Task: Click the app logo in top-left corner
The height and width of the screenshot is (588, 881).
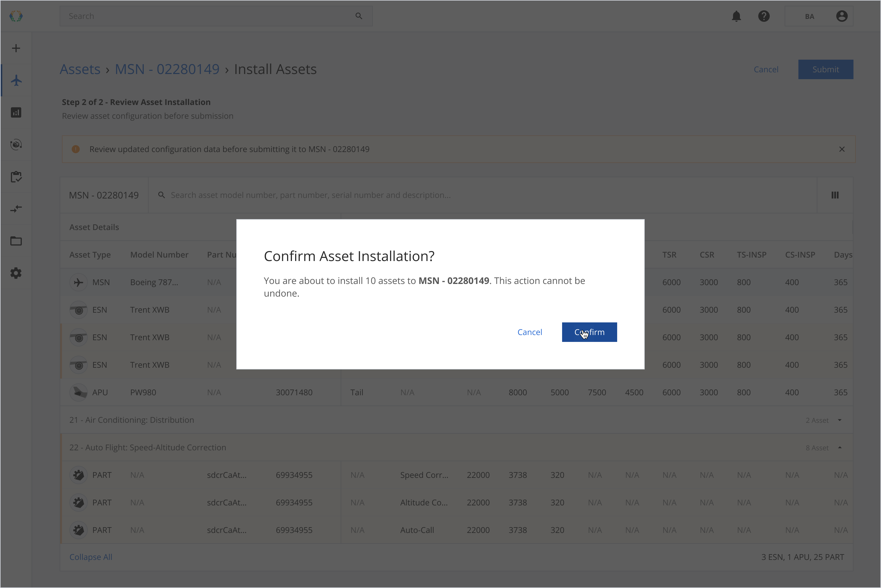Action: click(x=16, y=16)
